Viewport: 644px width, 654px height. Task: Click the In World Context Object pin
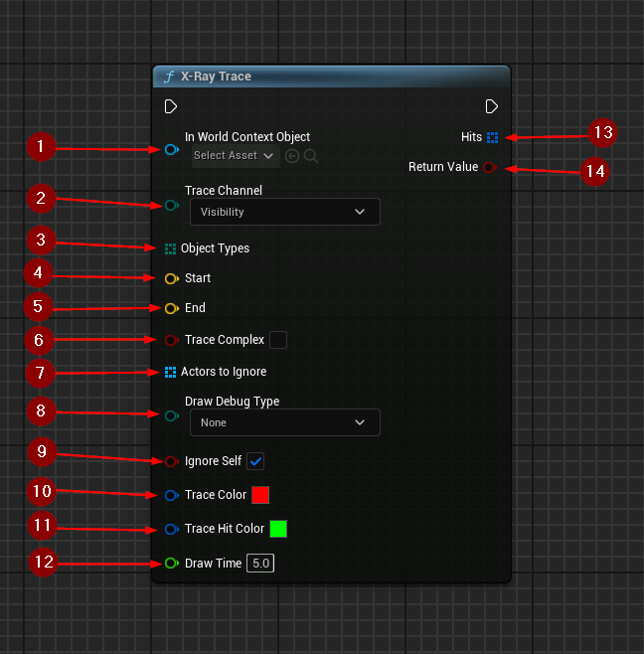(171, 149)
